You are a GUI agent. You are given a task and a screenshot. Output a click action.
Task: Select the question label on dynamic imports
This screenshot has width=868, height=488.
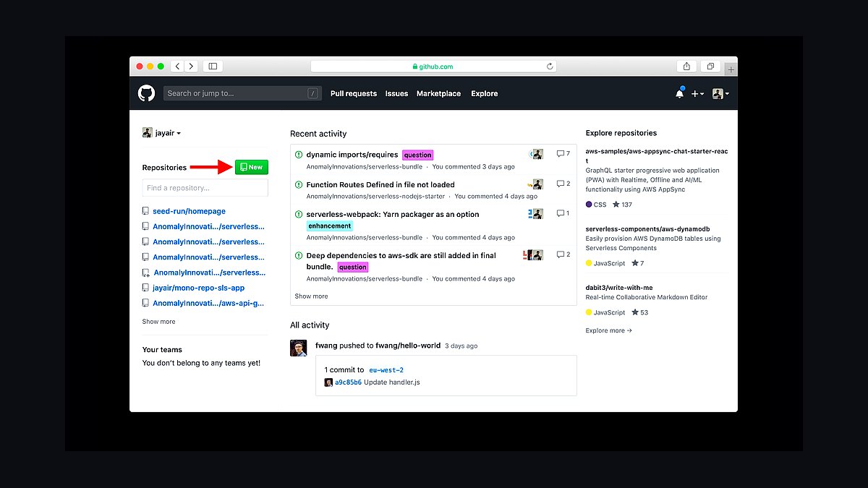coord(417,155)
